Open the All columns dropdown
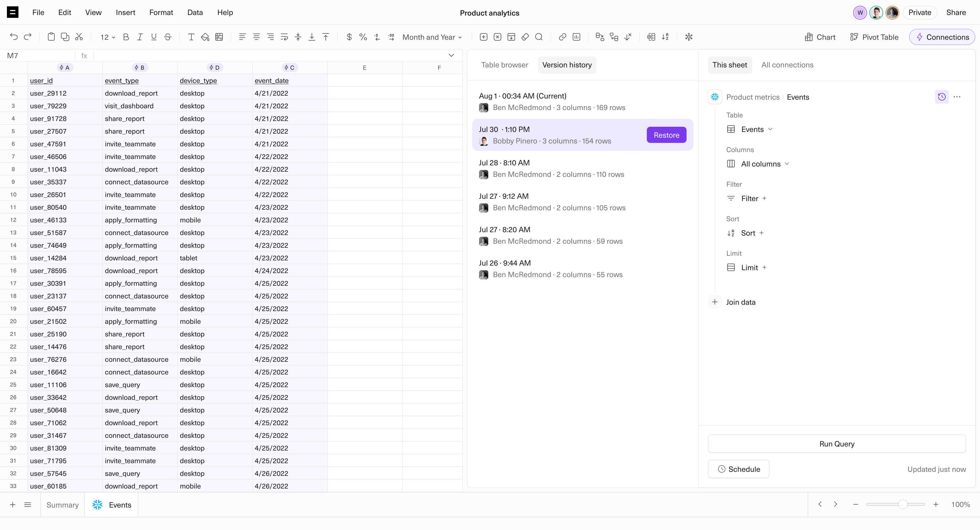The width and height of the screenshot is (980, 530). point(765,164)
